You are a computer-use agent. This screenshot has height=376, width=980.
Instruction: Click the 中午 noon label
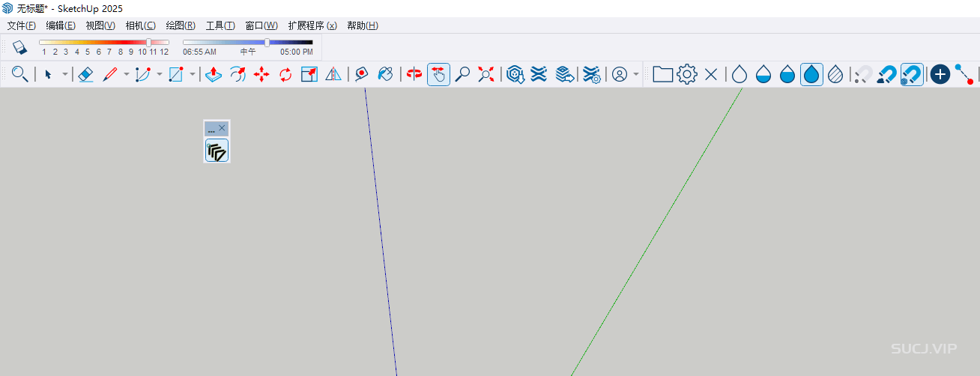[x=248, y=52]
